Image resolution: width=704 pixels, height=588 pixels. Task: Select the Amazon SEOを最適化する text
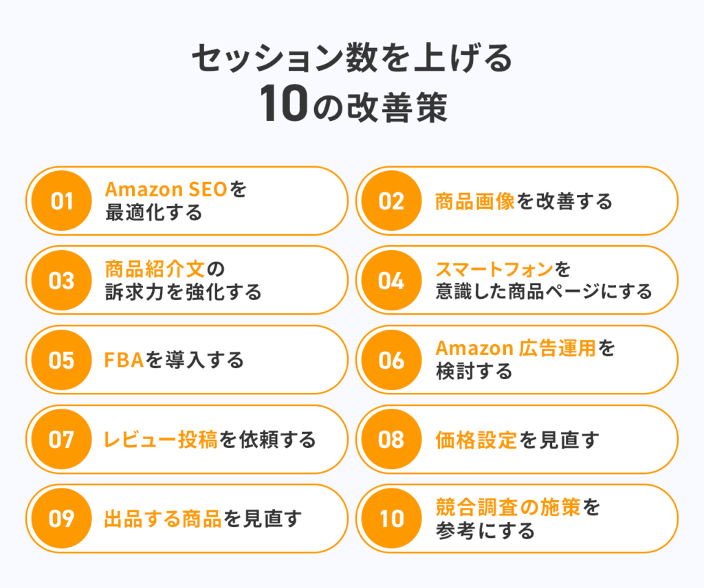(x=175, y=201)
